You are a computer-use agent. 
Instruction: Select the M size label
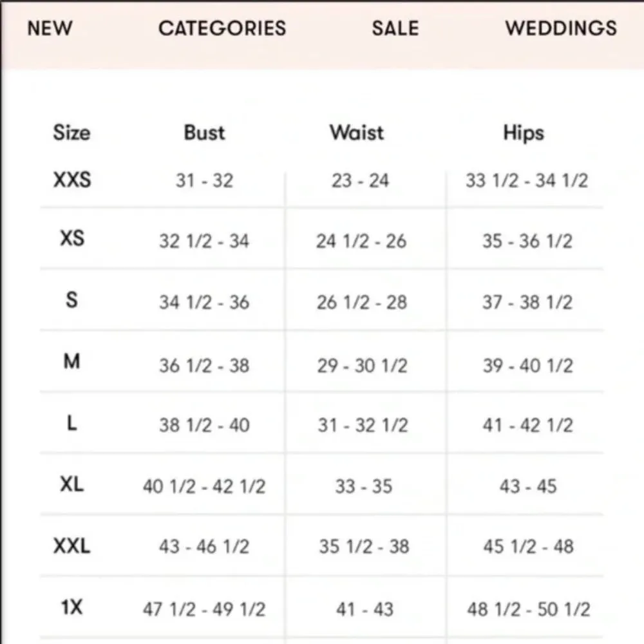[72, 361]
